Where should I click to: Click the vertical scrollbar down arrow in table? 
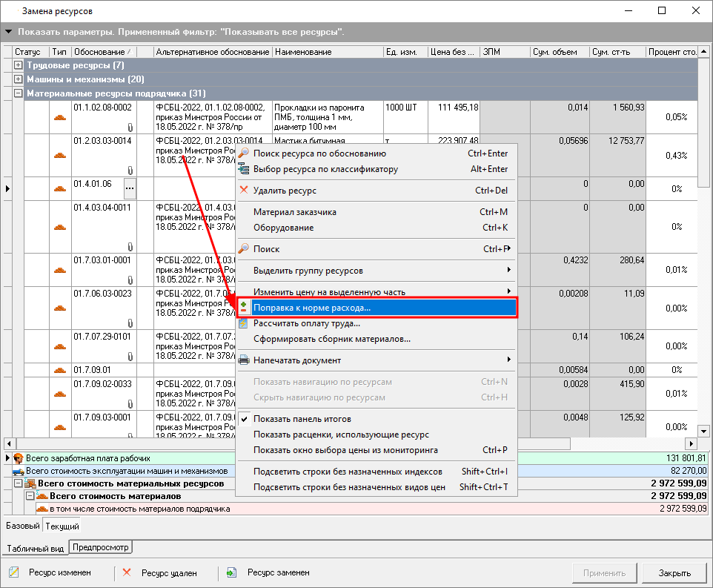(704, 430)
